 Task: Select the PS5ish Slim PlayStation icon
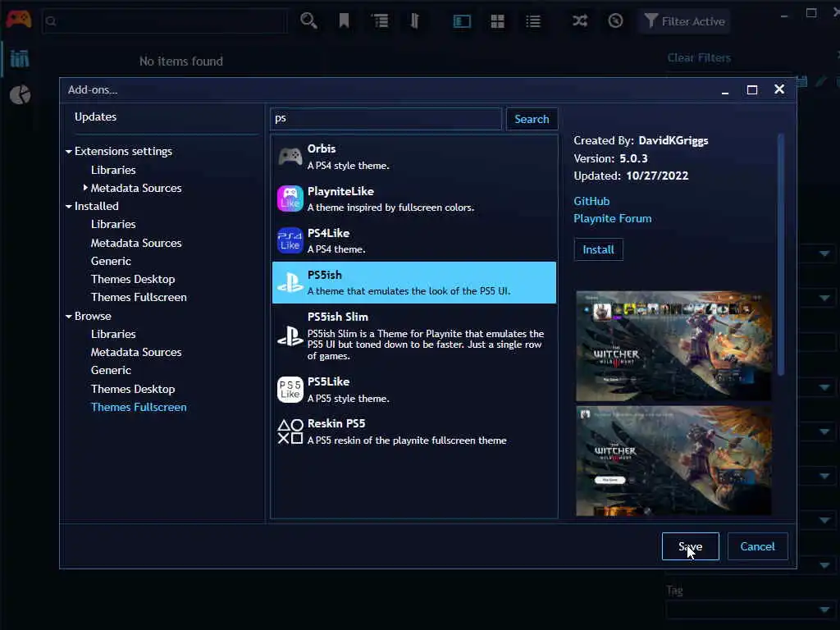290,336
